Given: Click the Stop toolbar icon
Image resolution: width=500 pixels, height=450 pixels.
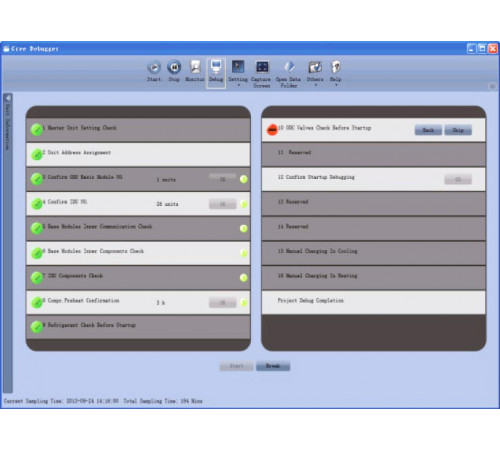Looking at the screenshot, I should click(x=174, y=68).
